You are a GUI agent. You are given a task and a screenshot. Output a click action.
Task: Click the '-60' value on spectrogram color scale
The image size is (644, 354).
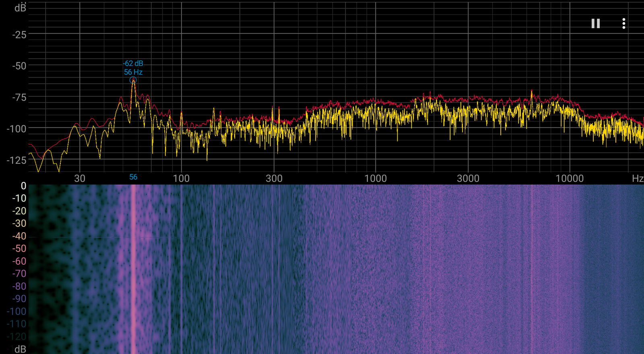point(19,261)
